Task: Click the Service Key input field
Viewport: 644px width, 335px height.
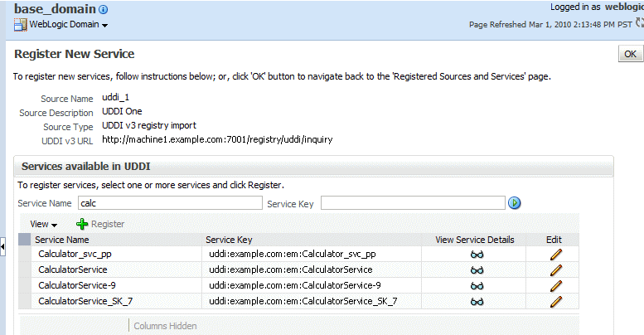Action: (413, 202)
